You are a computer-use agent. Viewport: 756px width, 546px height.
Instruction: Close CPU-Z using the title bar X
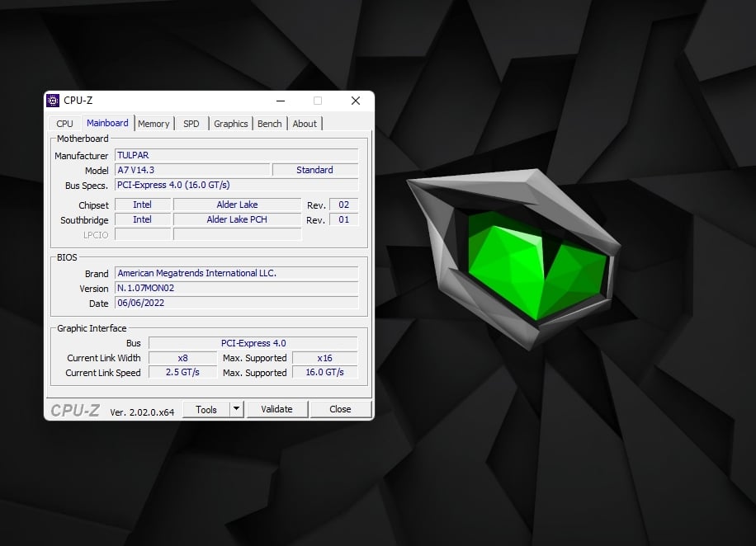(x=355, y=101)
